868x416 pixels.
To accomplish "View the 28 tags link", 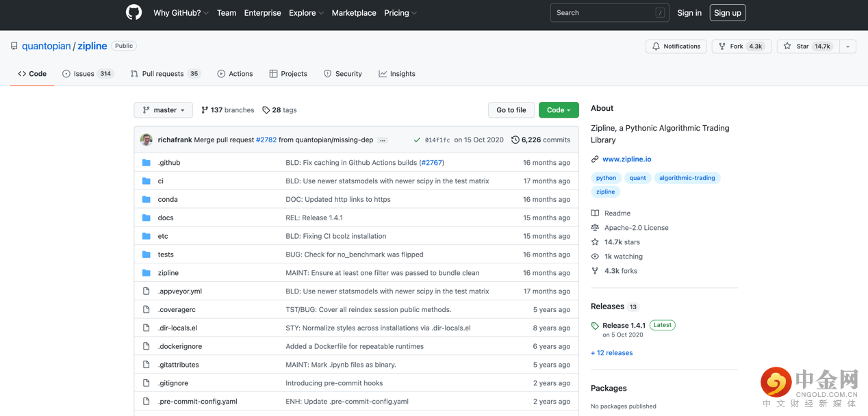I will (279, 110).
